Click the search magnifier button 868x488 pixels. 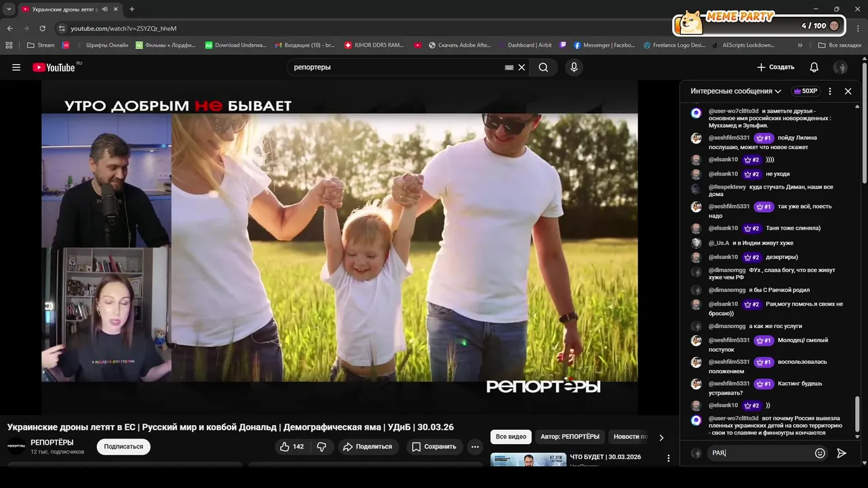point(543,67)
